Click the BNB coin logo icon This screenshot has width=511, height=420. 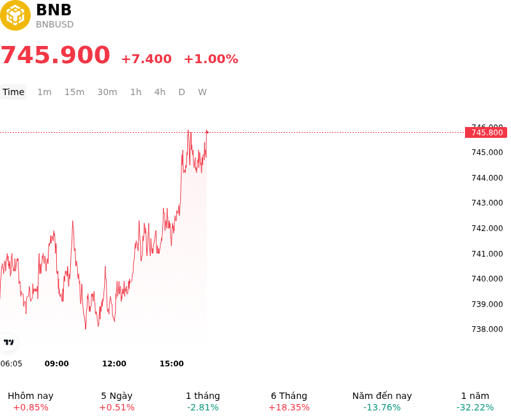tap(15, 15)
